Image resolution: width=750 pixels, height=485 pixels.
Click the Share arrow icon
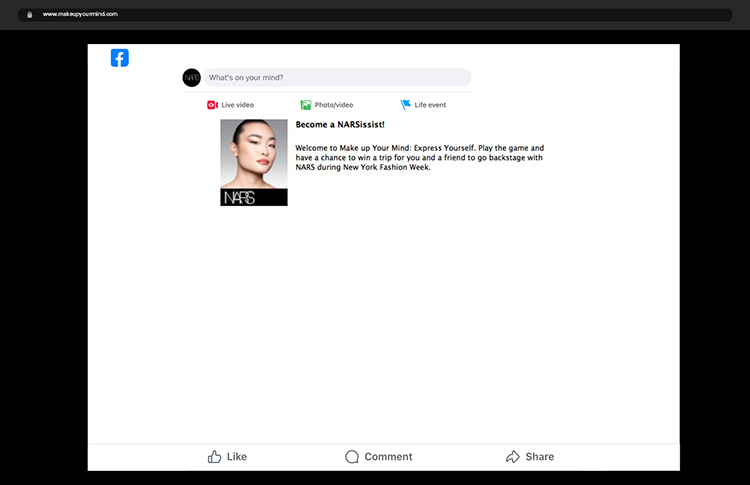[x=513, y=457]
